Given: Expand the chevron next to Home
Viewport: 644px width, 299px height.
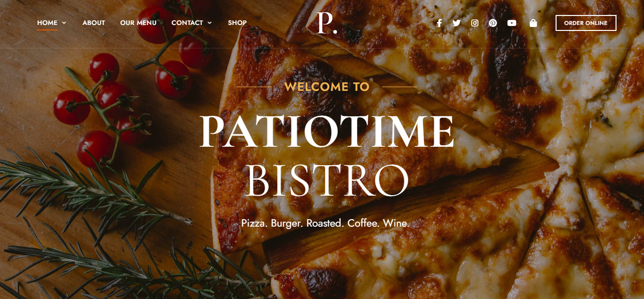Looking at the screenshot, I should 64,23.
